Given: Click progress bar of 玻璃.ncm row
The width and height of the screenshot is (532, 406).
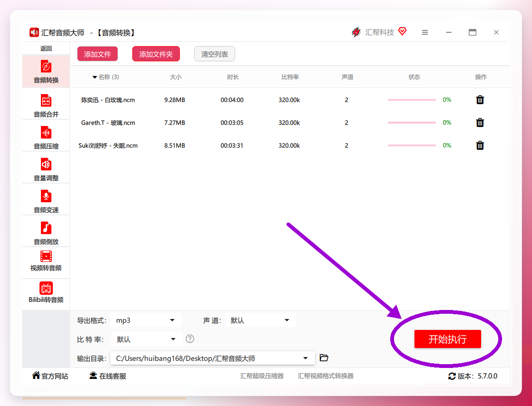Looking at the screenshot, I should [412, 123].
